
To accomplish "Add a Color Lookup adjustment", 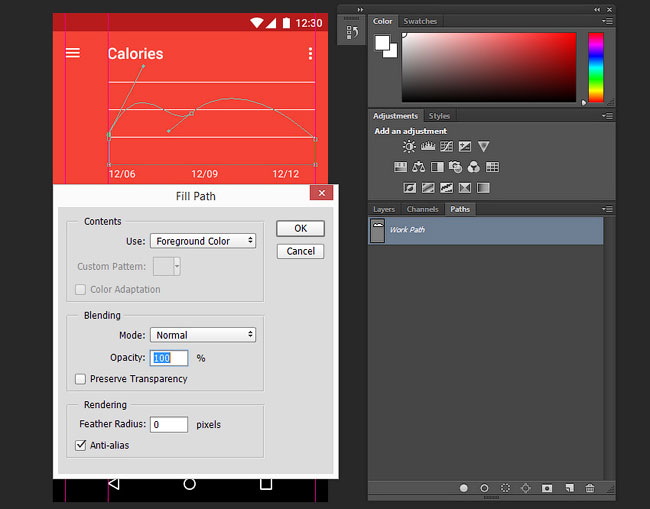I will [492, 167].
